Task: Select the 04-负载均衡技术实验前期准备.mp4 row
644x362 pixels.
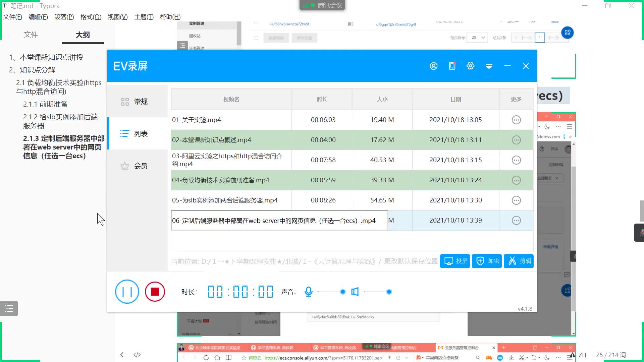Action: click(352, 180)
